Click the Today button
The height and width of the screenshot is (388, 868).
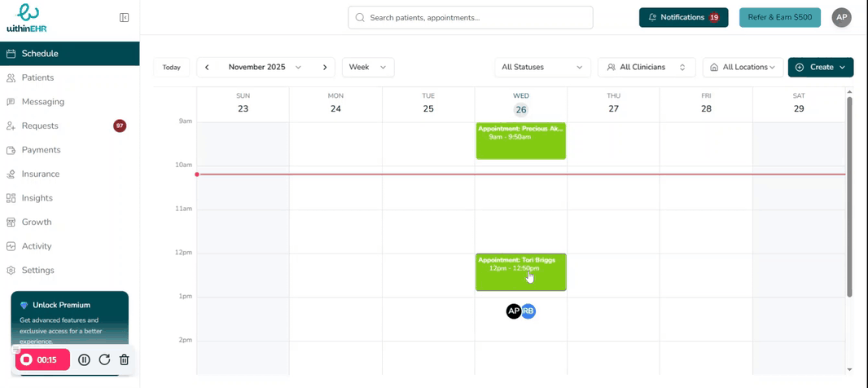tap(171, 68)
